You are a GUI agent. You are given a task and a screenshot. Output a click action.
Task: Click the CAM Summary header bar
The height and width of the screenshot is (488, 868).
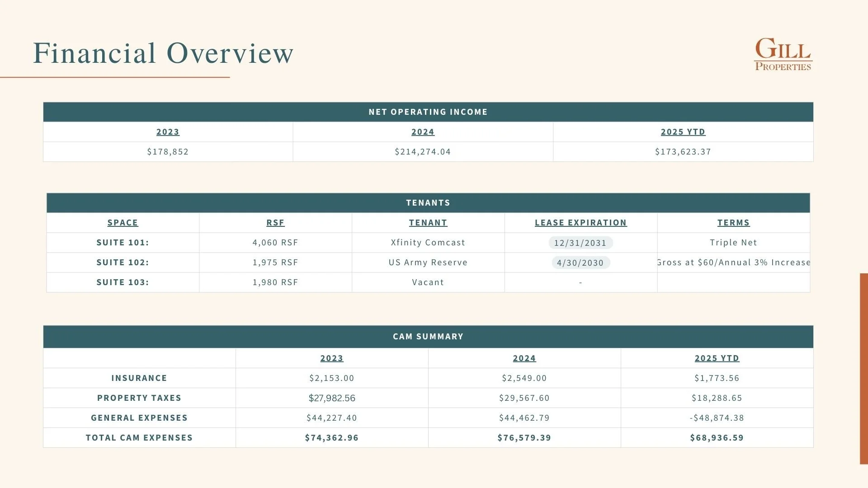click(428, 337)
